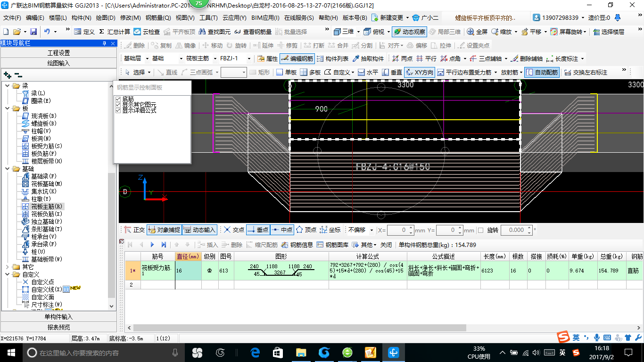Toggle 旋转 rotate checkbox
This screenshot has height=362, width=644.
[480, 230]
